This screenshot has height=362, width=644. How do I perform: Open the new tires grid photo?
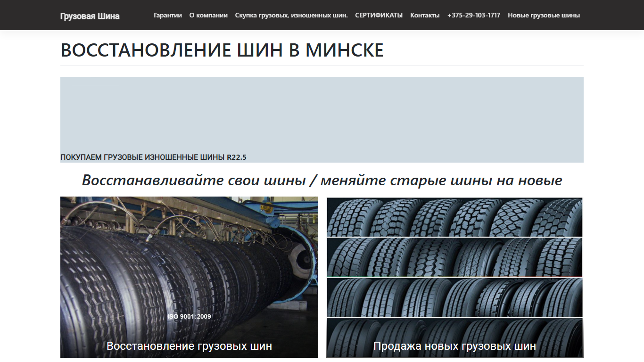(454, 277)
